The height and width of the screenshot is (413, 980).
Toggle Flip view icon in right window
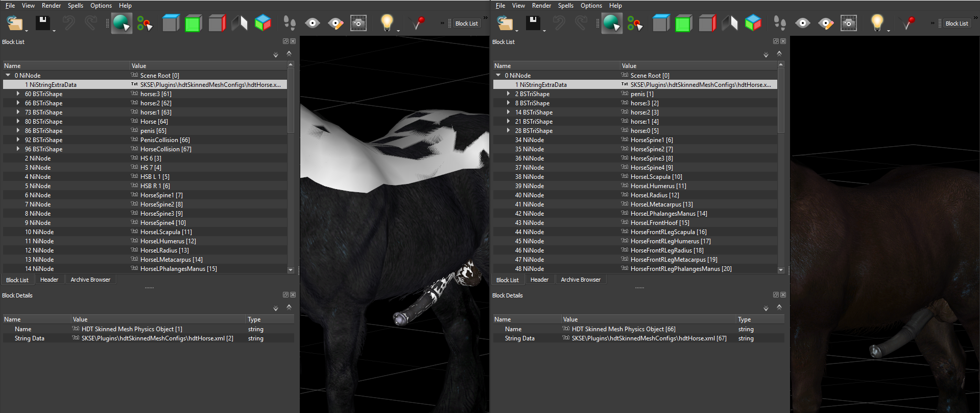730,23
